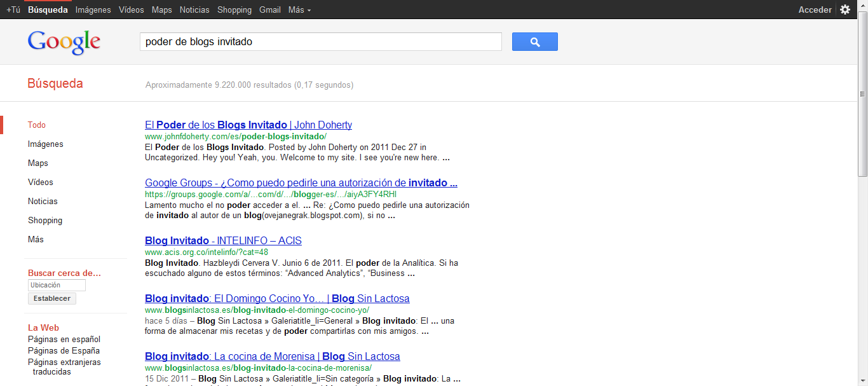This screenshot has width=868, height=386.
Task: Click the 'Aproximadamente 9.220.000 resultados' stats text
Action: tap(250, 85)
